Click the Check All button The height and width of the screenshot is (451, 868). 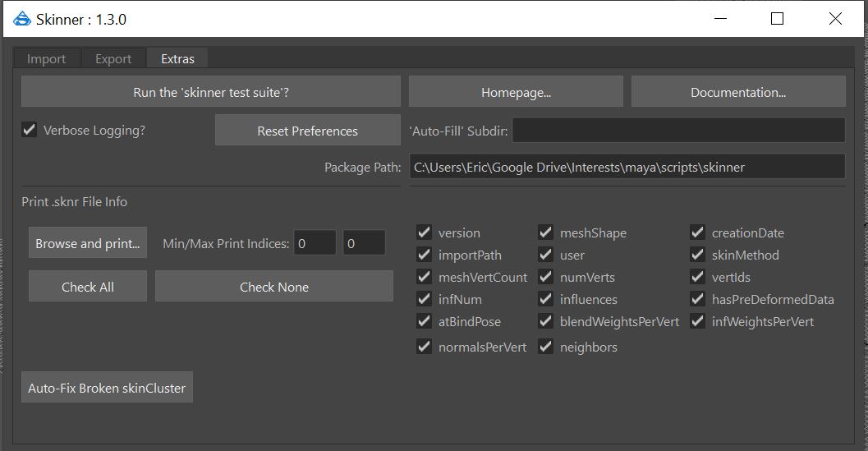88,287
